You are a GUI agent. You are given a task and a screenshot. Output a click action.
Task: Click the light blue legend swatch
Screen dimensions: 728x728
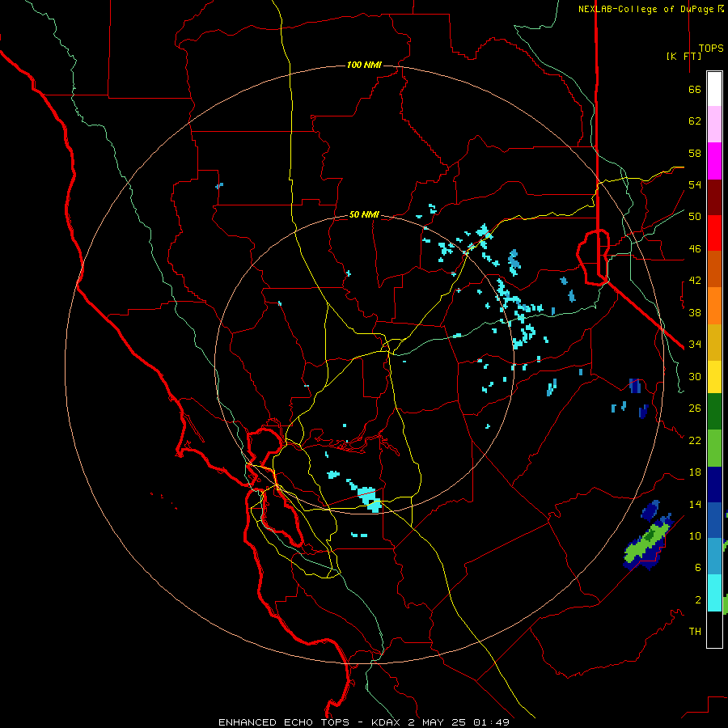coord(714,557)
